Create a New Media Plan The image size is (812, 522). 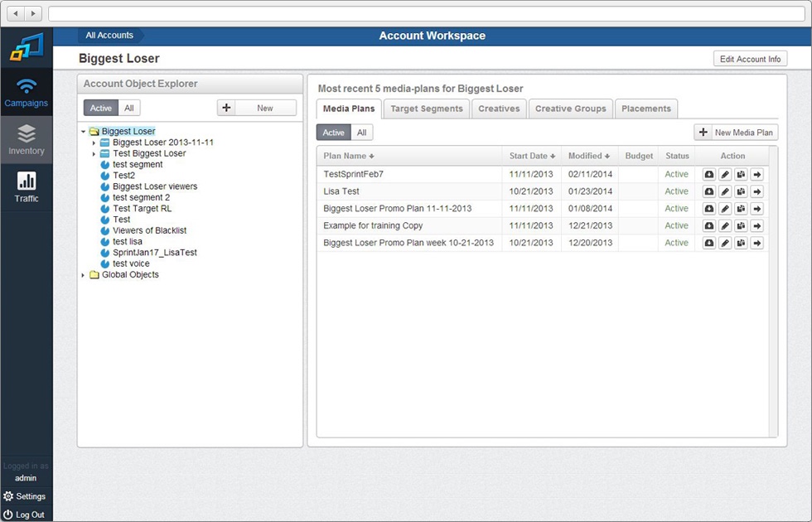(743, 132)
